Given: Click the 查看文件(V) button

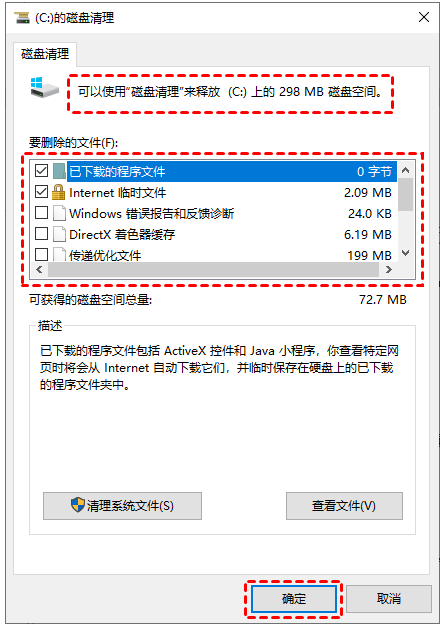Looking at the screenshot, I should point(344,506).
